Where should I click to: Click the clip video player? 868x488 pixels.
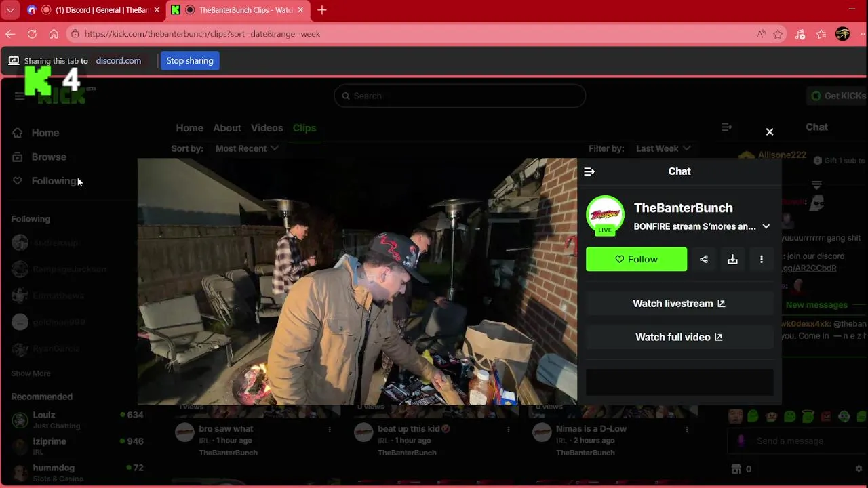[x=357, y=281]
